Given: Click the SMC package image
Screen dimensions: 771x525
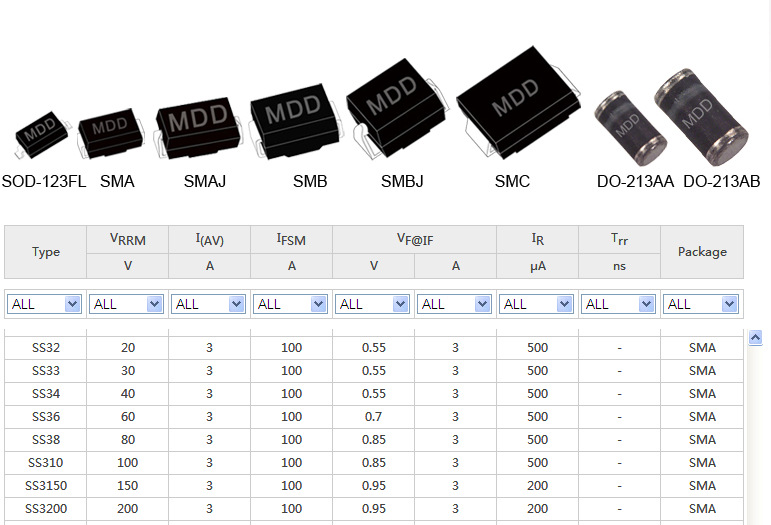Looking at the screenshot, I should (517, 103).
